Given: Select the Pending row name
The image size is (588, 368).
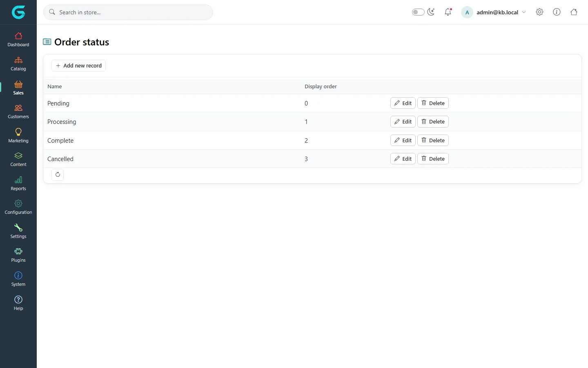Looking at the screenshot, I should pyautogui.click(x=58, y=103).
